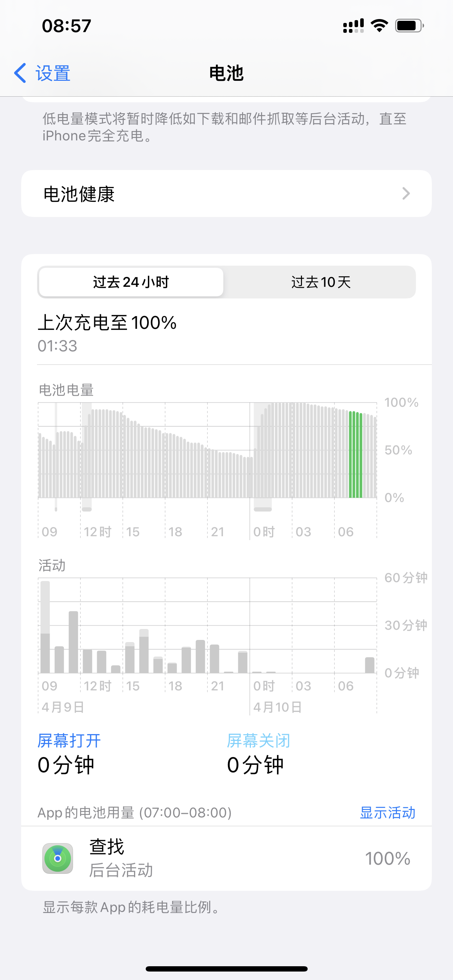The image size is (453, 980).
Task: Switch to 过去24小时 tab
Action: coord(131,282)
